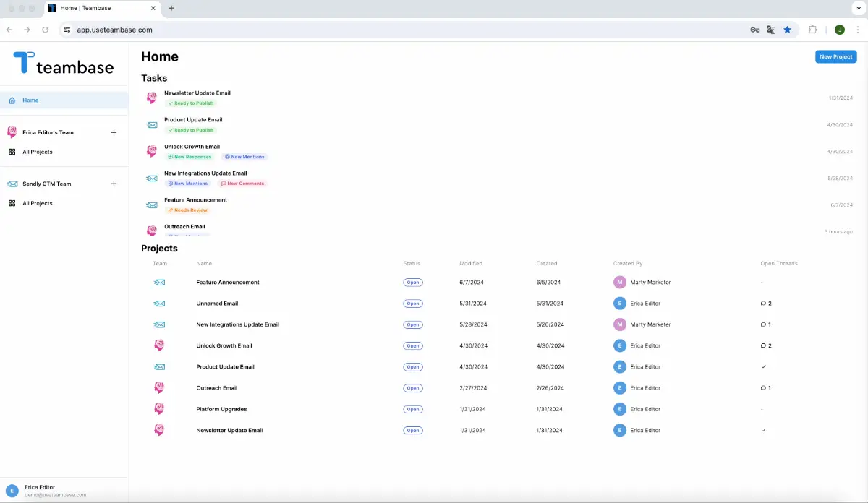Click plus icon beside Sendly GTM Team
The width and height of the screenshot is (868, 503).
pos(114,184)
